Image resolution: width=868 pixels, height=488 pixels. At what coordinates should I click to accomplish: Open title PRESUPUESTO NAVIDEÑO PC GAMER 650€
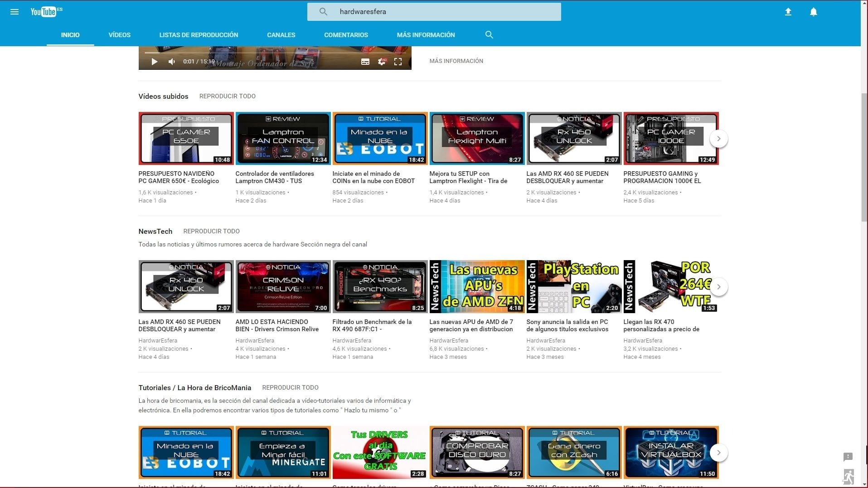pos(179,177)
